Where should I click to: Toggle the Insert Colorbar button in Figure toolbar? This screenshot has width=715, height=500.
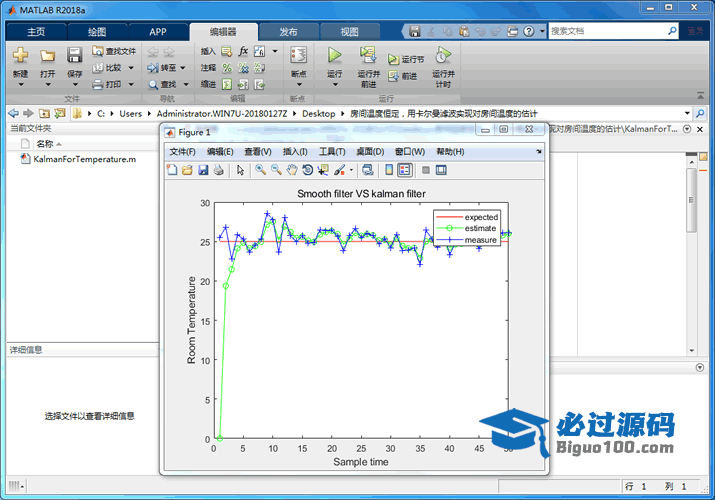[x=389, y=170]
